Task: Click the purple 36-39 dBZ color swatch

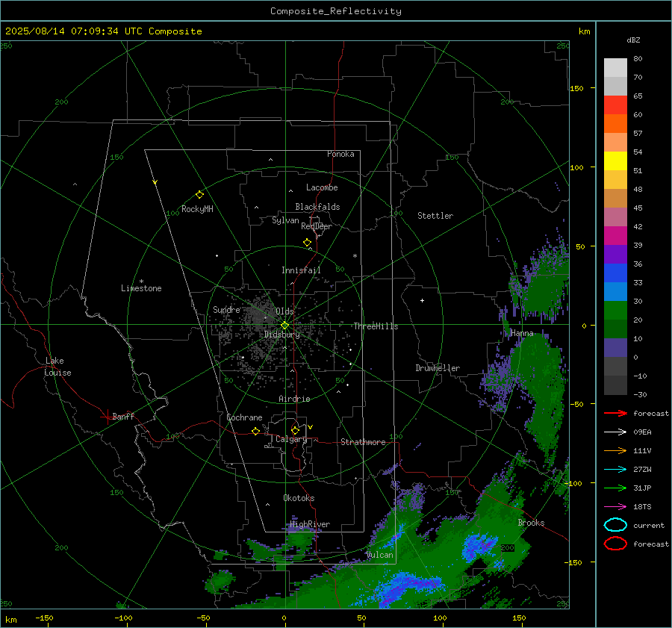Action: click(615, 255)
